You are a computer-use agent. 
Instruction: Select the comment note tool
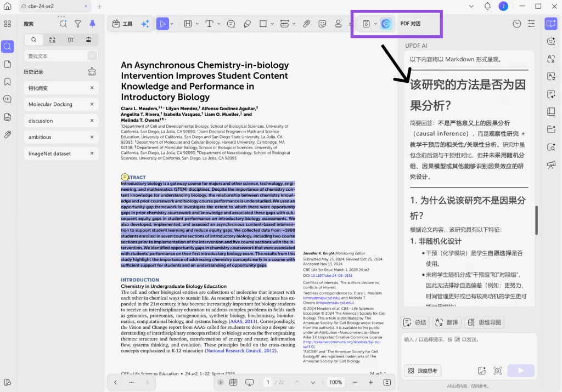coord(231,24)
